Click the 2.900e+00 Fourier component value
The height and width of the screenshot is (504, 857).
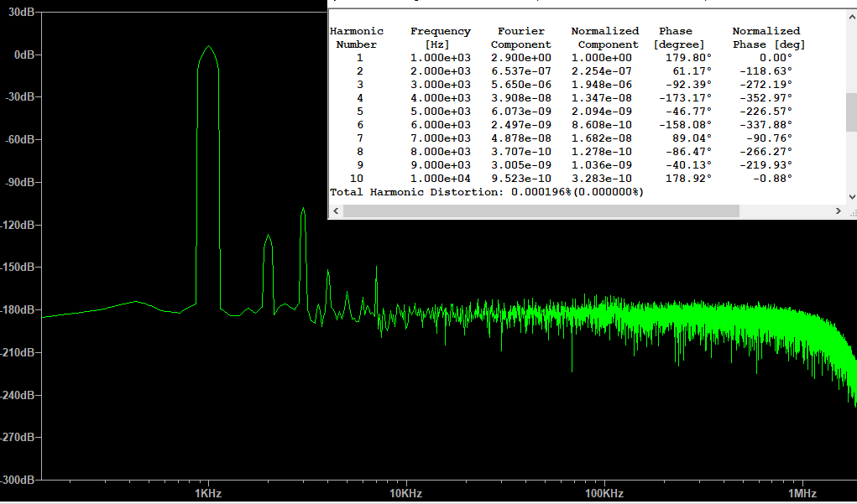(521, 58)
